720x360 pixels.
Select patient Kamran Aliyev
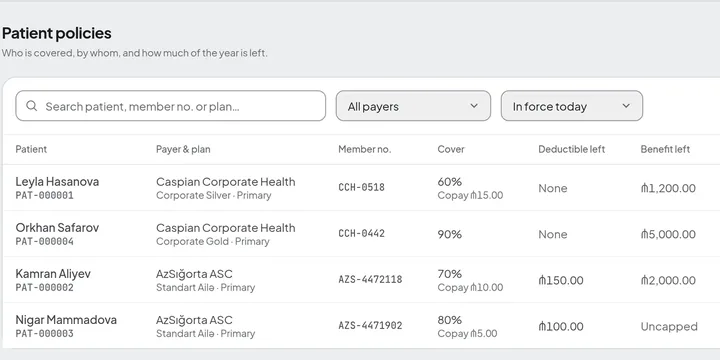click(x=53, y=274)
